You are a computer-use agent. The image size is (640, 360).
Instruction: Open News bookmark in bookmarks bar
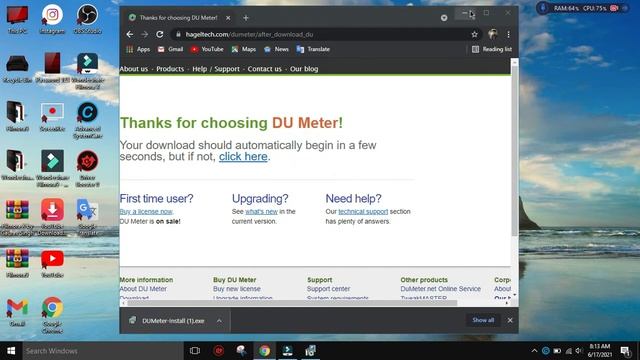(276, 49)
